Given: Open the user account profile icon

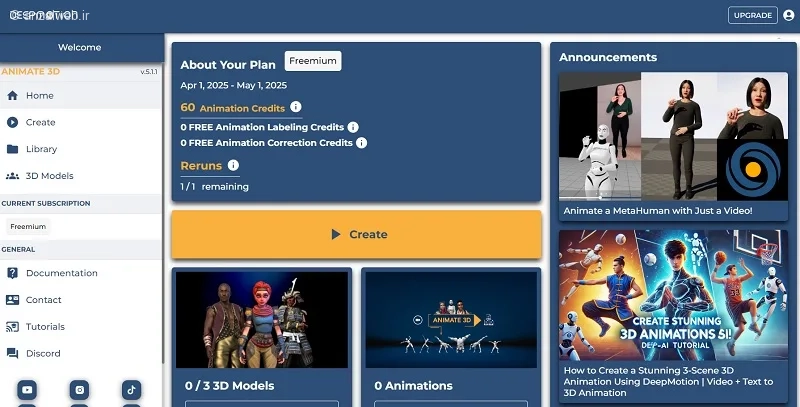Looking at the screenshot, I should click(x=789, y=15).
